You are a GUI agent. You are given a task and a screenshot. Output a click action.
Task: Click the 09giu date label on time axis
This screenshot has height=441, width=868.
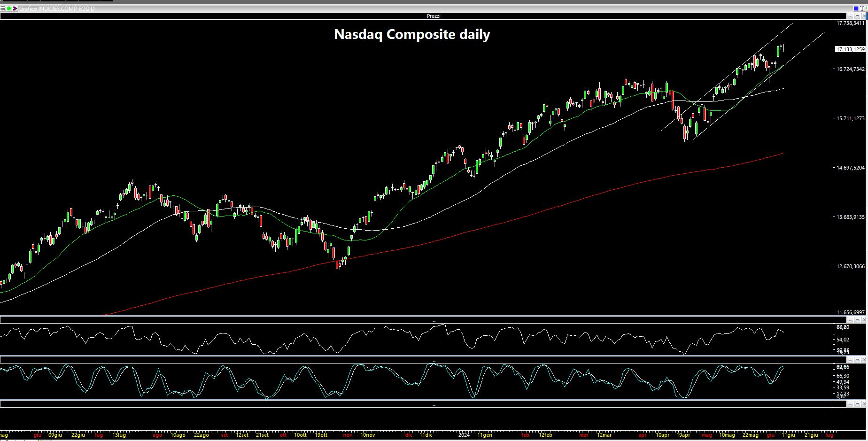[55, 435]
